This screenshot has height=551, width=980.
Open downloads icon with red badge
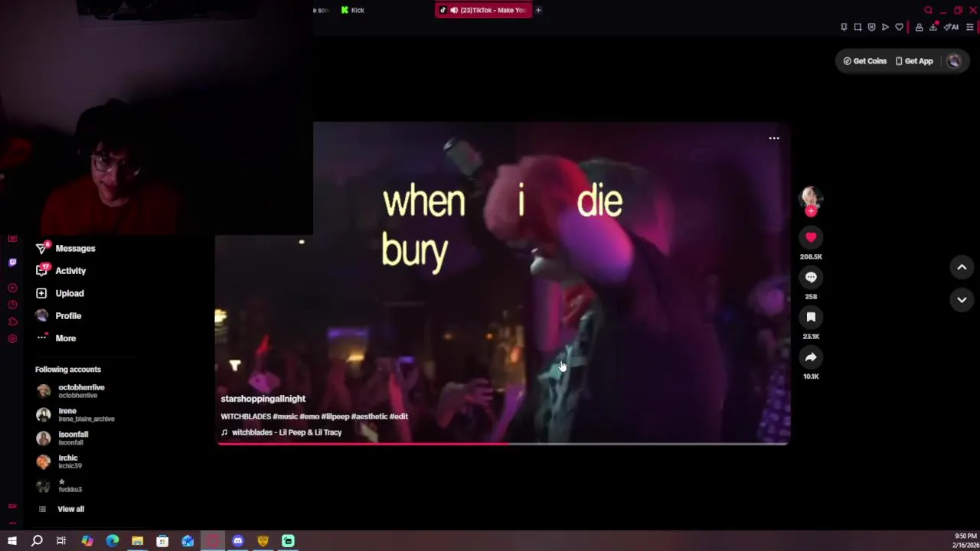(x=934, y=27)
